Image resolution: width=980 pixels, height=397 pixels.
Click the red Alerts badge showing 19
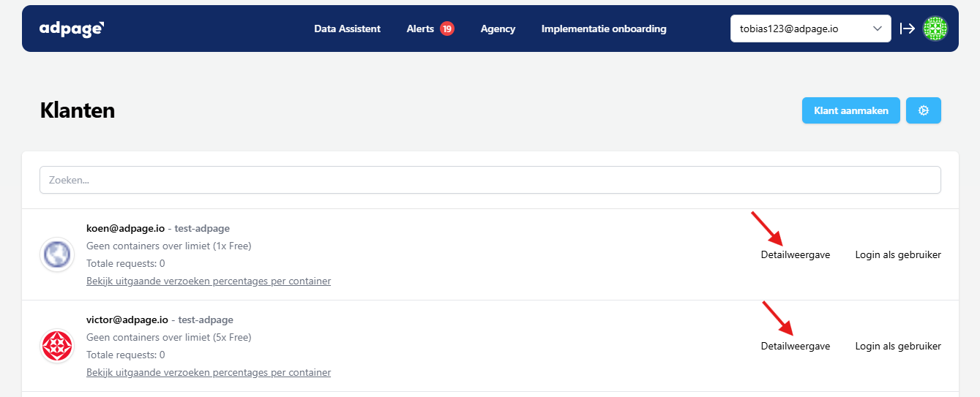pos(446,29)
